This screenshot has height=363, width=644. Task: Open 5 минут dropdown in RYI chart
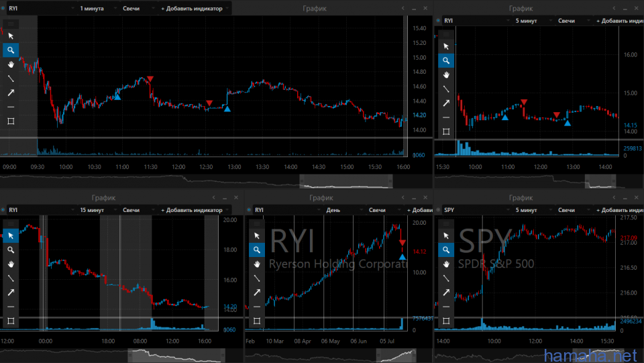533,21
